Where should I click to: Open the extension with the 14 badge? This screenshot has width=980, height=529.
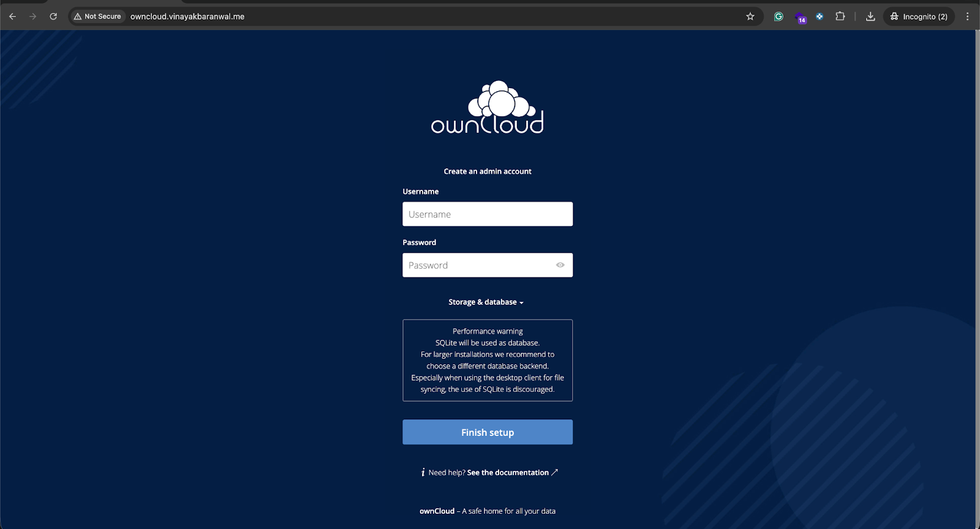click(x=800, y=17)
